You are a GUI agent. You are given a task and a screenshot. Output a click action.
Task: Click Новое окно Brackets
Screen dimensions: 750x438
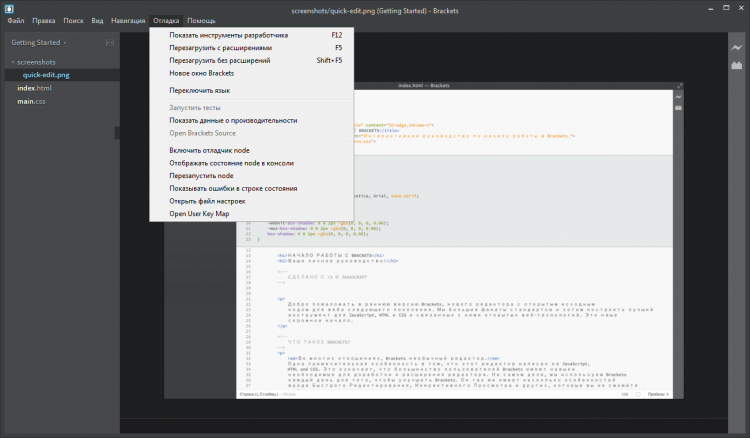[201, 73]
